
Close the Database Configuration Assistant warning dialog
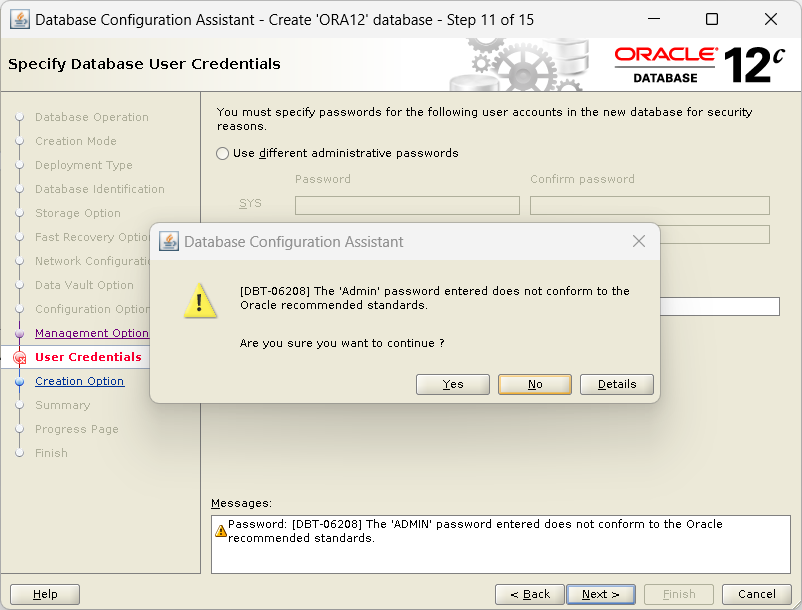click(x=638, y=241)
